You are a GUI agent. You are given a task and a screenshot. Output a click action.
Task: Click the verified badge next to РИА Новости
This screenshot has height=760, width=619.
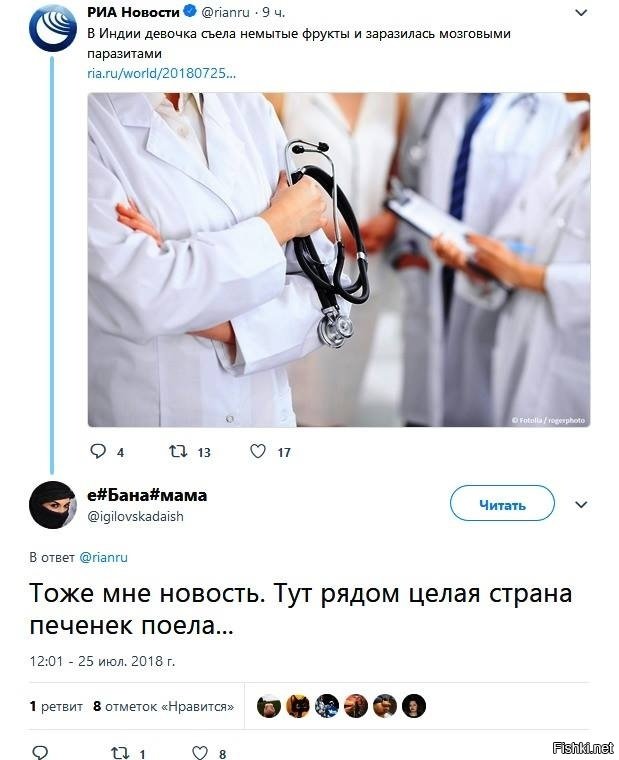tap(190, 12)
